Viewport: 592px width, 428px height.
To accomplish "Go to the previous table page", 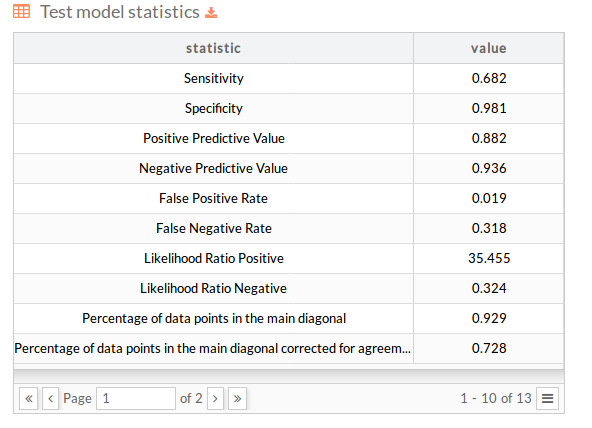I will [50, 398].
